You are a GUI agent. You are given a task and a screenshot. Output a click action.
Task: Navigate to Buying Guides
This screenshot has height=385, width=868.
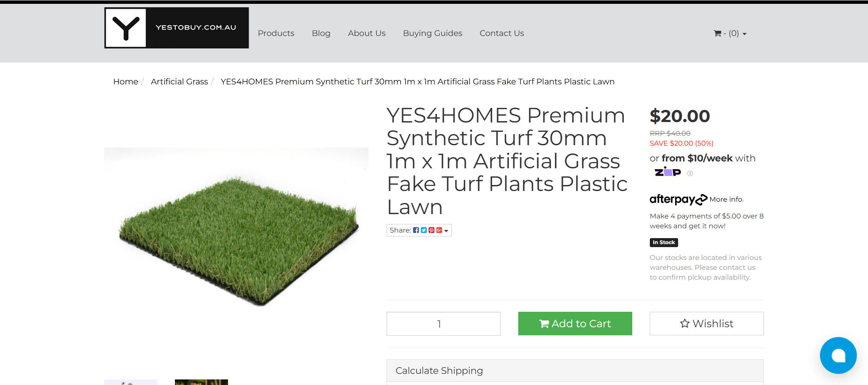(x=432, y=33)
